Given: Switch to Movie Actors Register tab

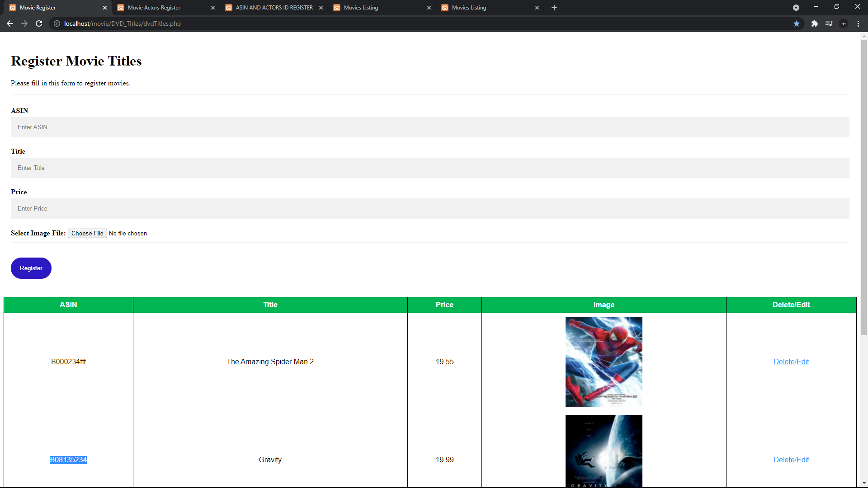Looking at the screenshot, I should coord(154,8).
